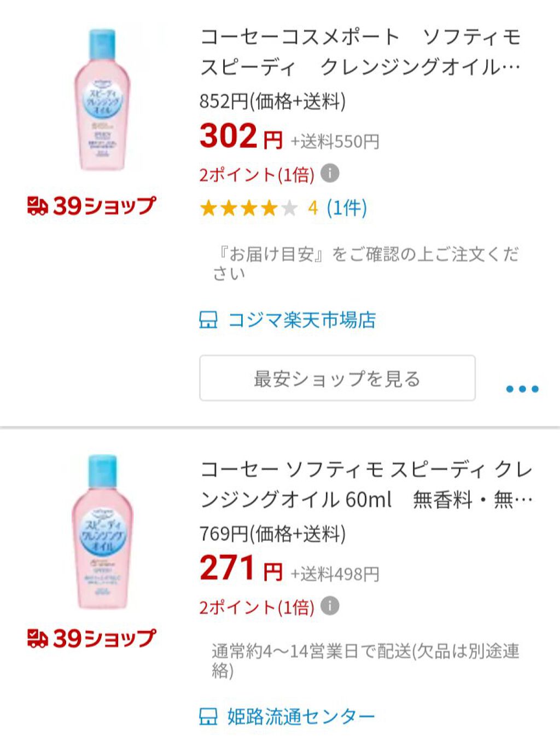Screen dimensions: 560x747
Task: Open the info icon beside second item's points
Action: 329,607
